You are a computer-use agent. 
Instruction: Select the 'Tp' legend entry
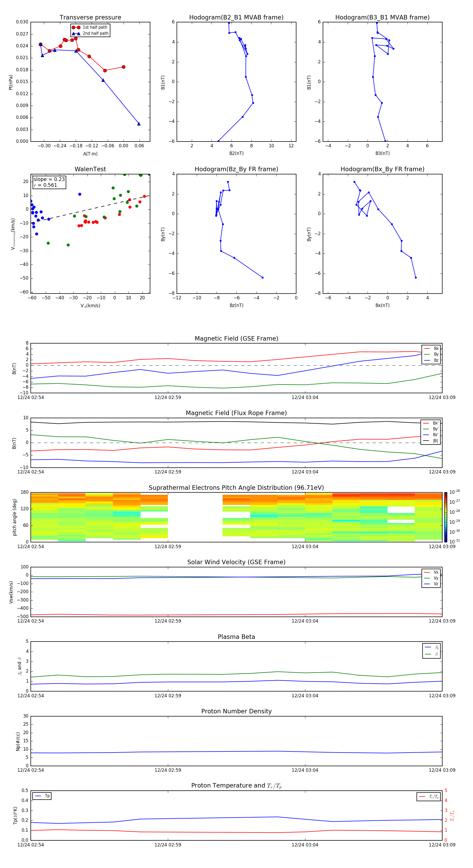tap(42, 796)
